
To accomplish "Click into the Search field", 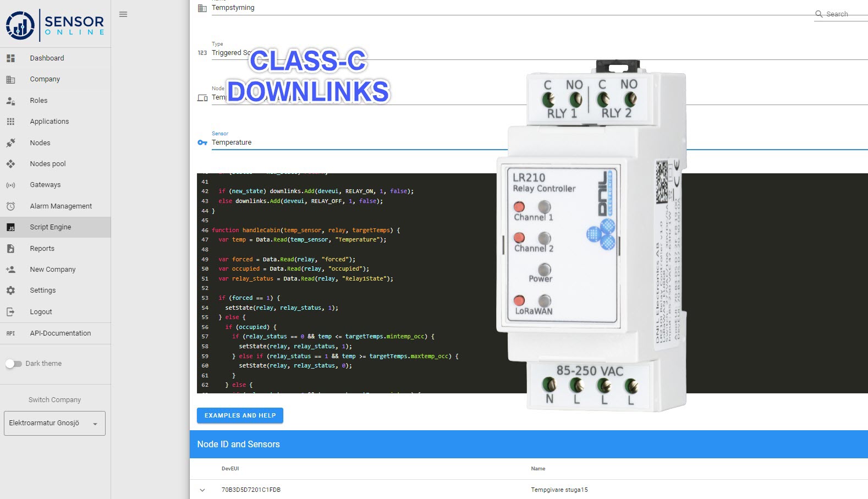I will [x=844, y=14].
